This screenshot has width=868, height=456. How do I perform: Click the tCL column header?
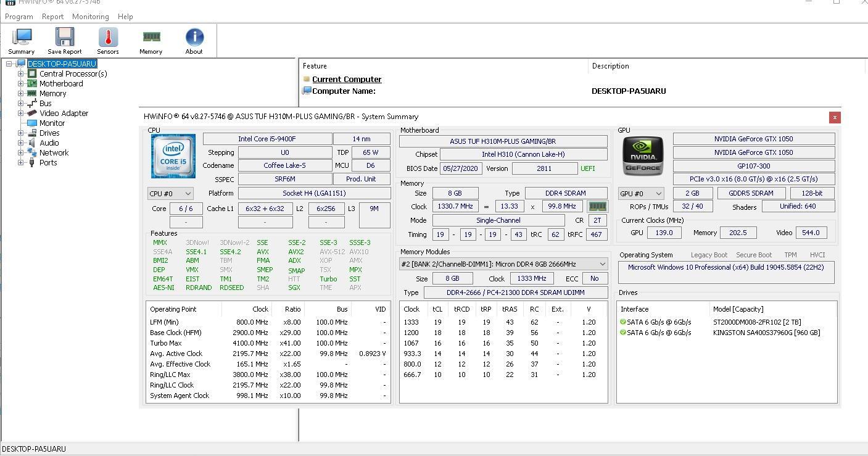click(437, 309)
